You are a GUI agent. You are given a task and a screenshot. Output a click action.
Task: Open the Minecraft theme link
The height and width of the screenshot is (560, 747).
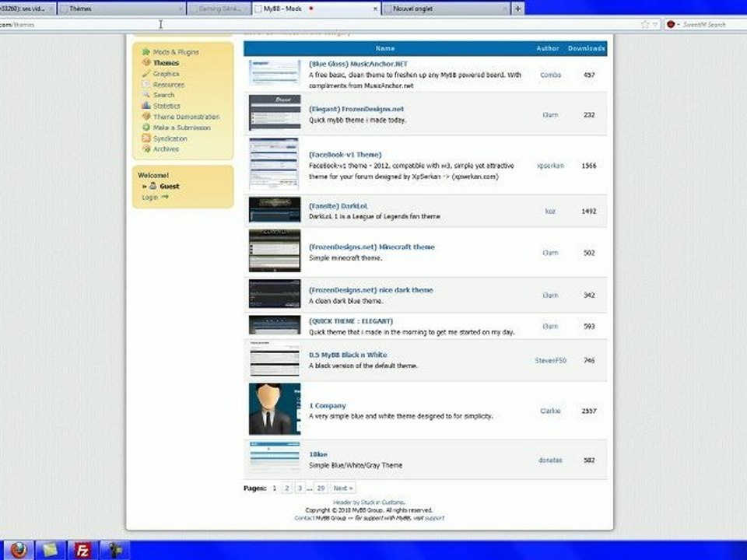tap(372, 247)
